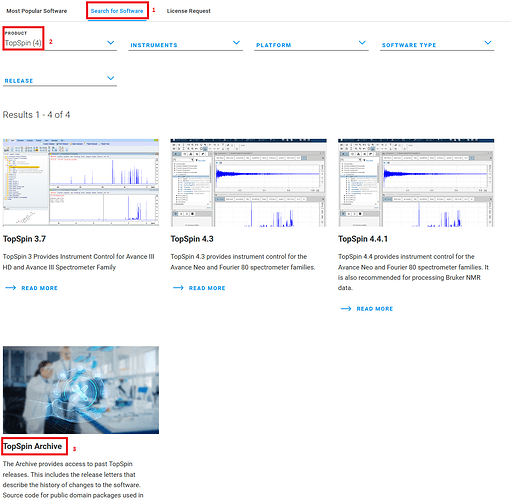Click the TopSpin 3.7 title

coord(24,239)
